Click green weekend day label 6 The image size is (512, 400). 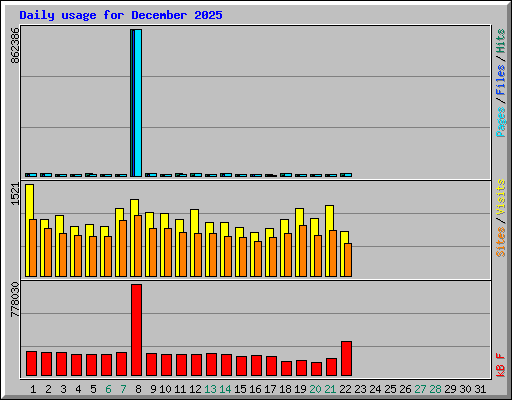pyautogui.click(x=108, y=389)
